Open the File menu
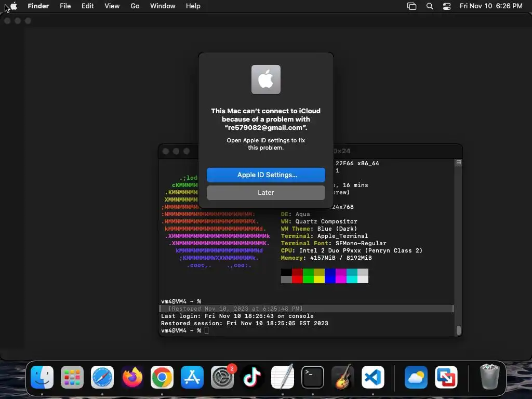 tap(65, 6)
